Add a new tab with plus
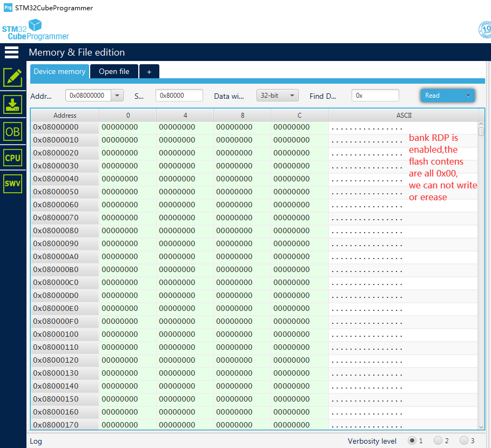 (x=150, y=72)
